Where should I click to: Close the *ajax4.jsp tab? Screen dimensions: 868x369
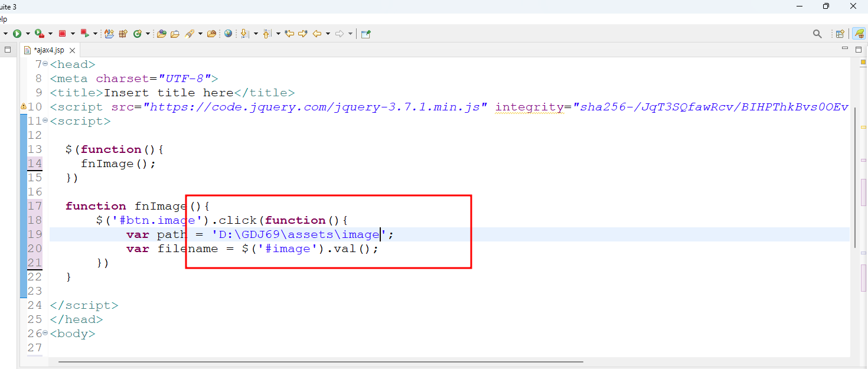(73, 50)
